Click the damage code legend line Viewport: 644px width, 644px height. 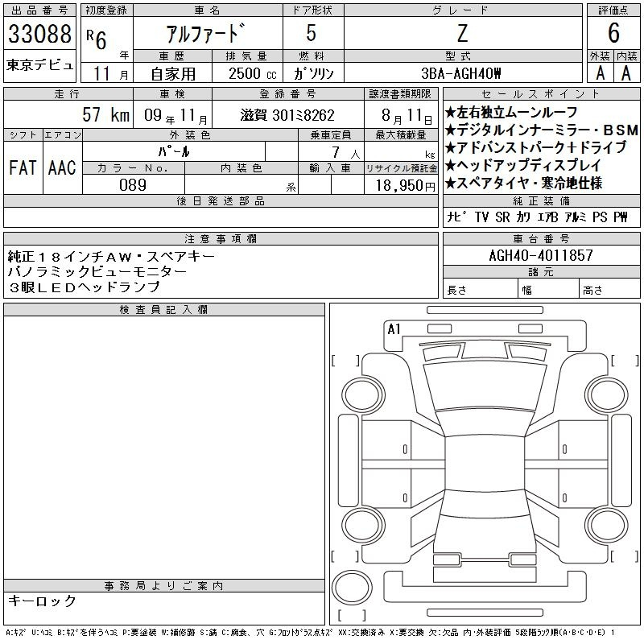(x=311, y=633)
